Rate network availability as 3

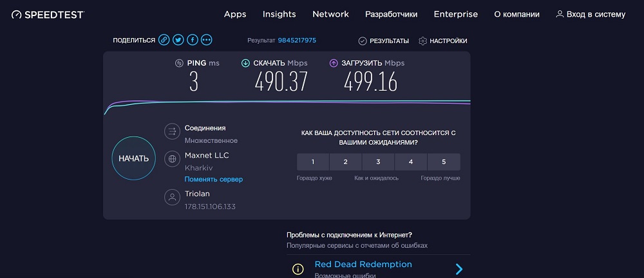[378, 162]
